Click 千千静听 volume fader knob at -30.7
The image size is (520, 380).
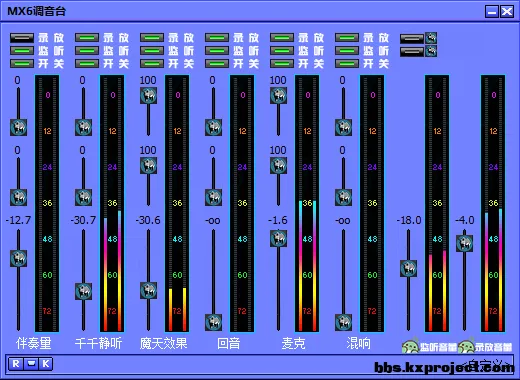(83, 291)
